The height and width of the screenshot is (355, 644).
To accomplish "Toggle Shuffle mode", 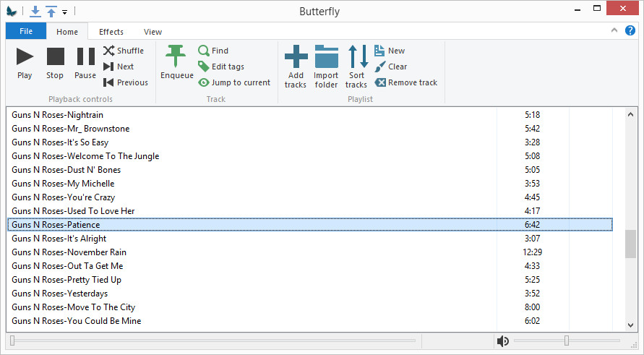I will point(124,51).
